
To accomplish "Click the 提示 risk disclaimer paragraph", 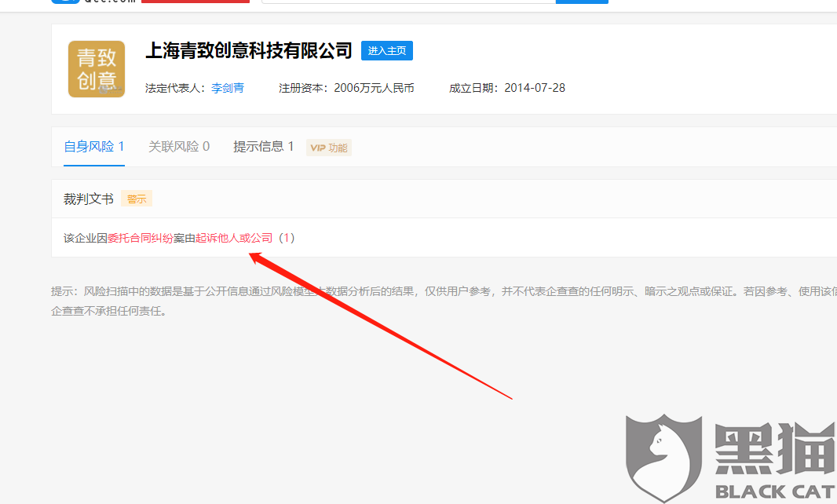I will click(x=444, y=301).
